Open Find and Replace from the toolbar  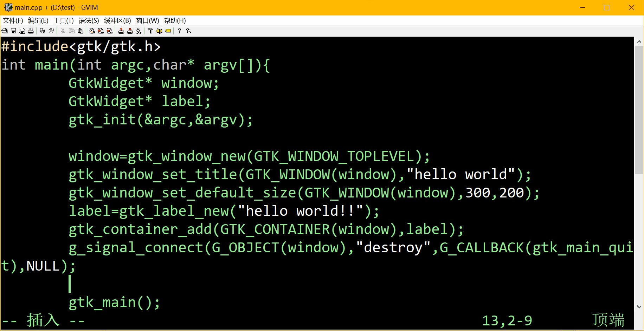tap(92, 31)
